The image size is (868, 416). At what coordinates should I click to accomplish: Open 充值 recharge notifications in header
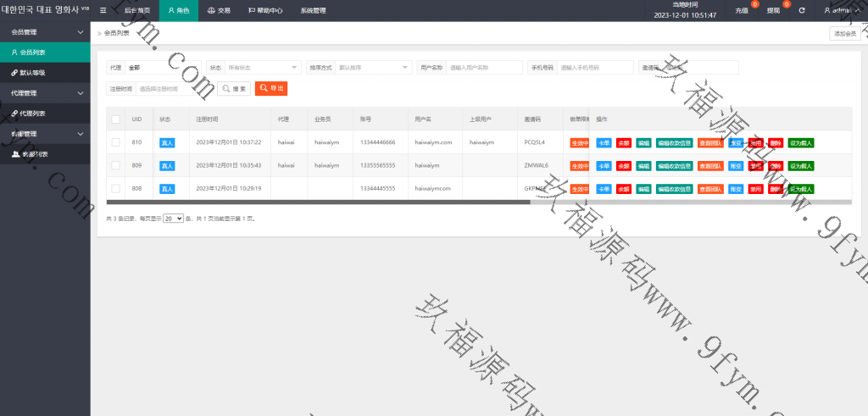[742, 11]
